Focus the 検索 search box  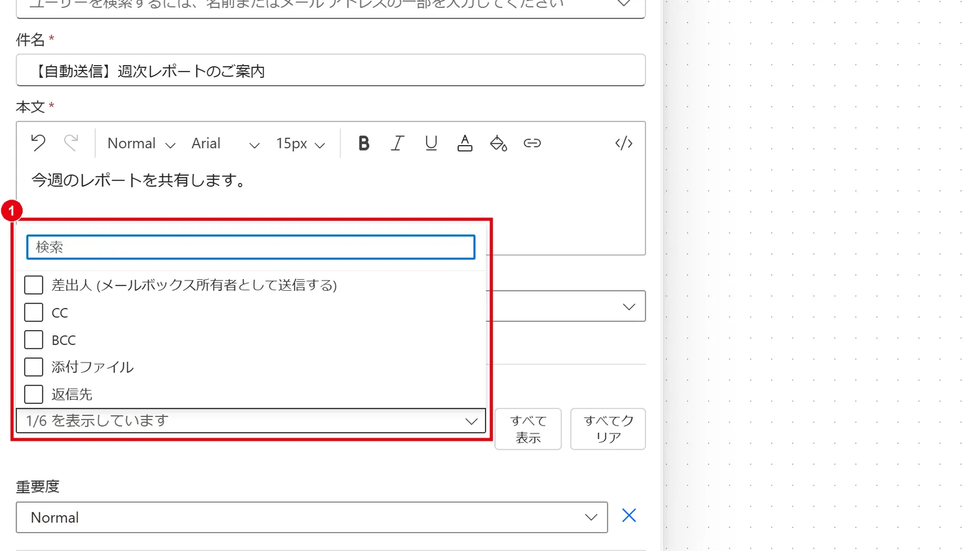tap(251, 247)
